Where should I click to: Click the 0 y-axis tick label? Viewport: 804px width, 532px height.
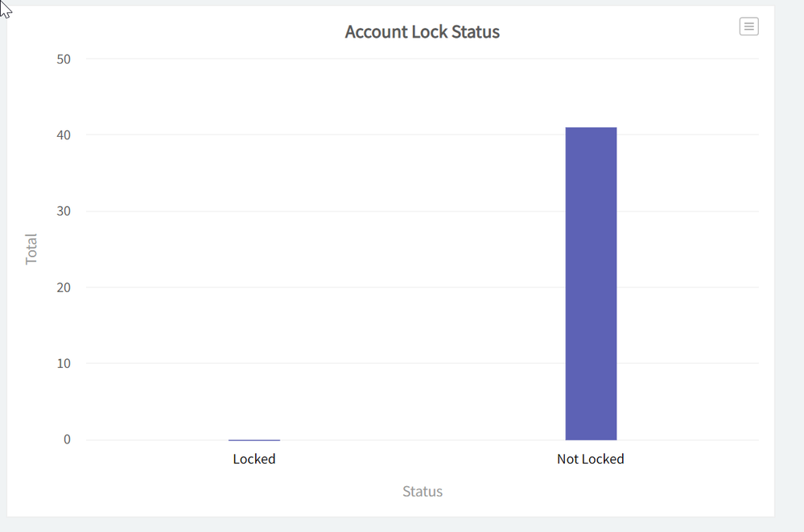(x=67, y=439)
